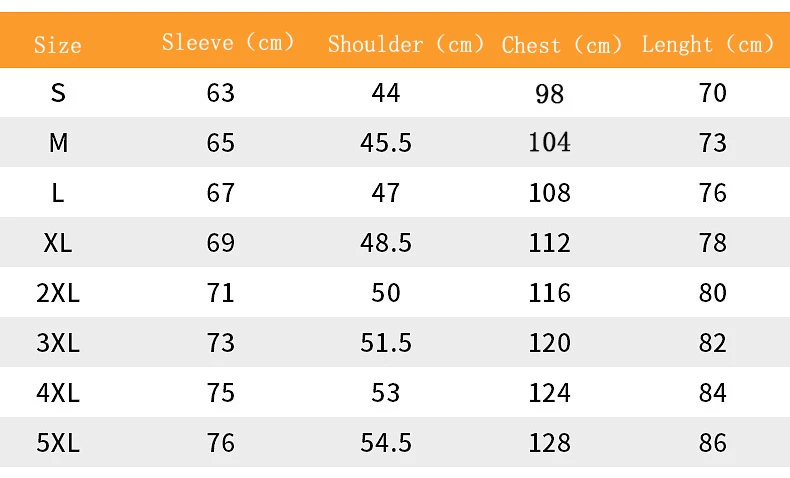Click the Size column header
Image resolution: width=790 pixels, height=478 pixels.
(58, 45)
